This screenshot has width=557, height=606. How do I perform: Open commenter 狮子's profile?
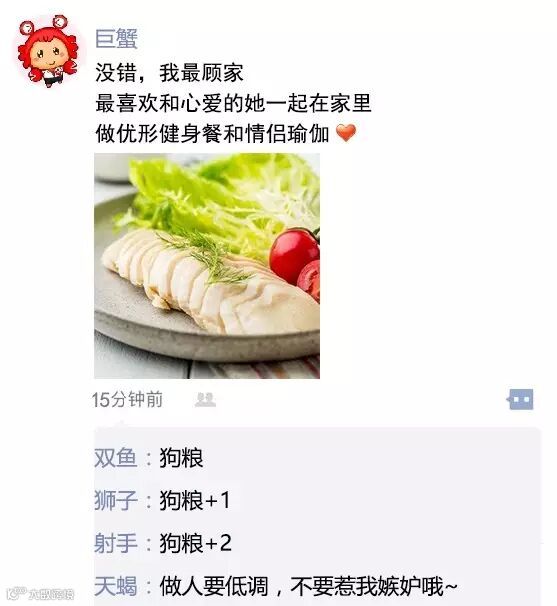point(116,500)
